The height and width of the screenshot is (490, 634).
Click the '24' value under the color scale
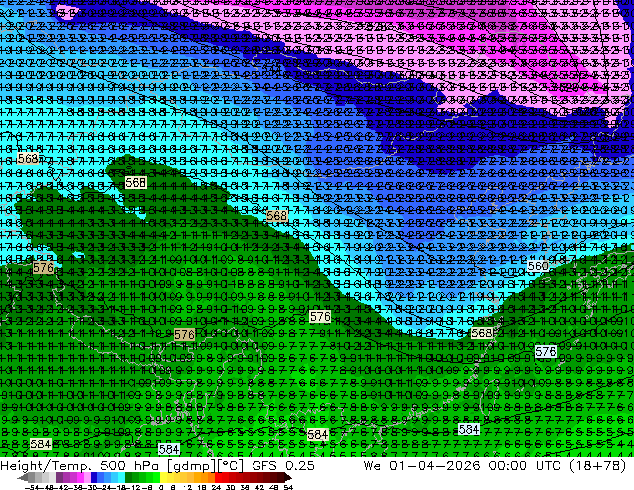pos(216,487)
